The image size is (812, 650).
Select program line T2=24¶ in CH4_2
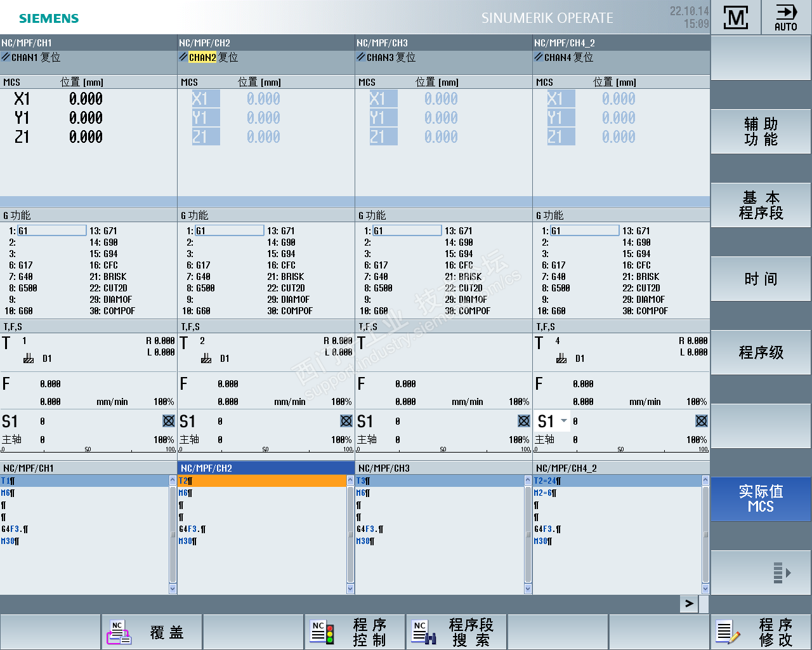click(x=617, y=481)
